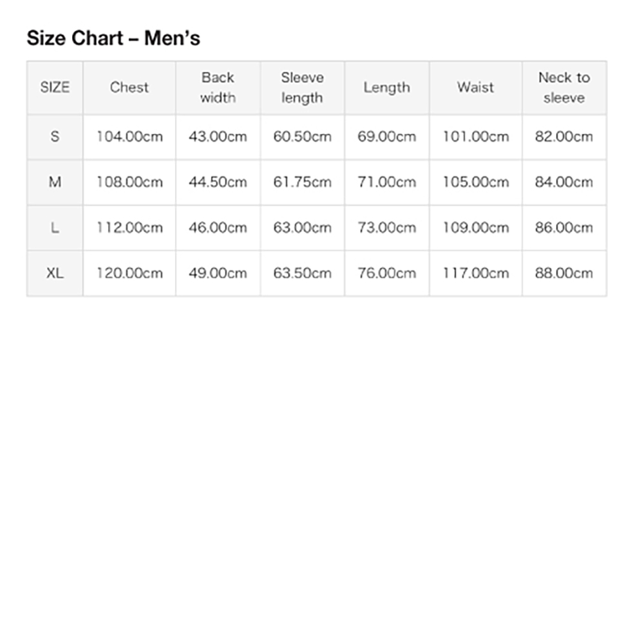Click the 44.50cm back width cell
The image size is (644, 644).
(218, 182)
